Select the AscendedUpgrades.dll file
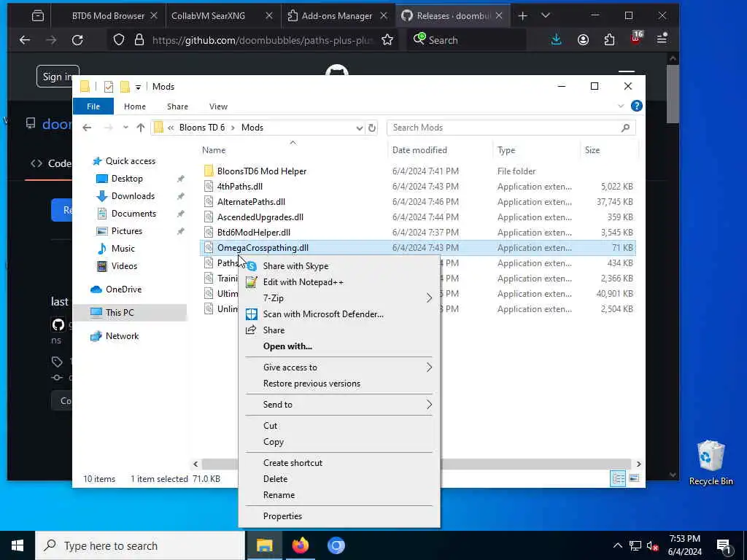Image resolution: width=747 pixels, height=560 pixels. tap(260, 217)
